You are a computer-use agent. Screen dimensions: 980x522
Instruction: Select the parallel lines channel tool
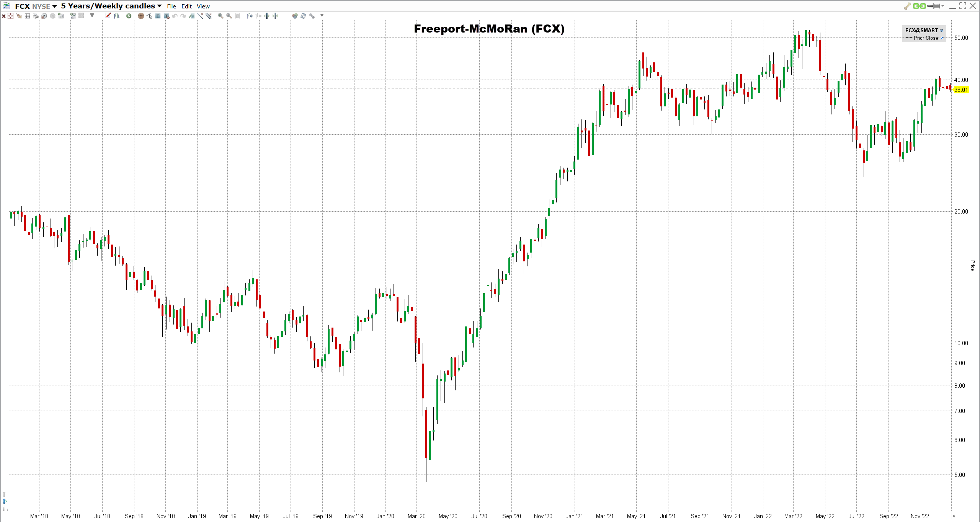click(209, 16)
